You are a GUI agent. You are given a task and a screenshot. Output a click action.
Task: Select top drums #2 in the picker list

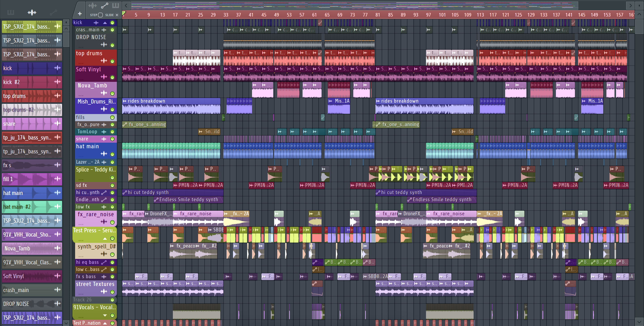[32, 110]
